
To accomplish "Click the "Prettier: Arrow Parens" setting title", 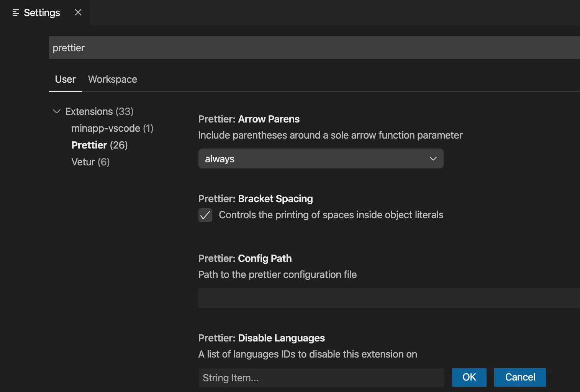I will pos(249,119).
